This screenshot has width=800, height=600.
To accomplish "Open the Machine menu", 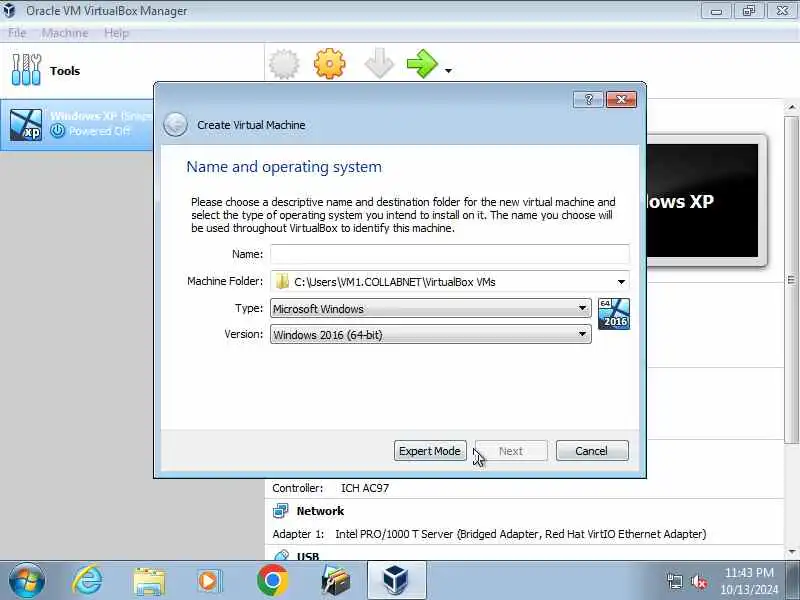I will click(65, 33).
